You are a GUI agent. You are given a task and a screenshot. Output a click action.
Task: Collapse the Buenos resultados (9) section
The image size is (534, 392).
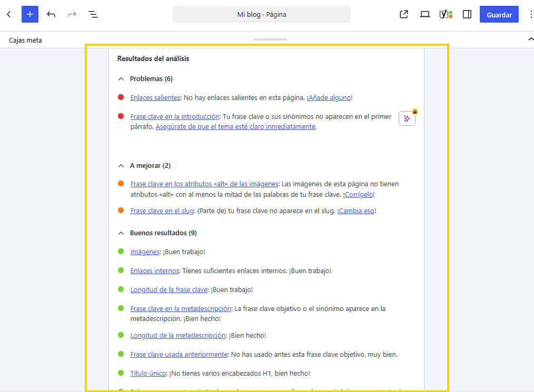121,233
